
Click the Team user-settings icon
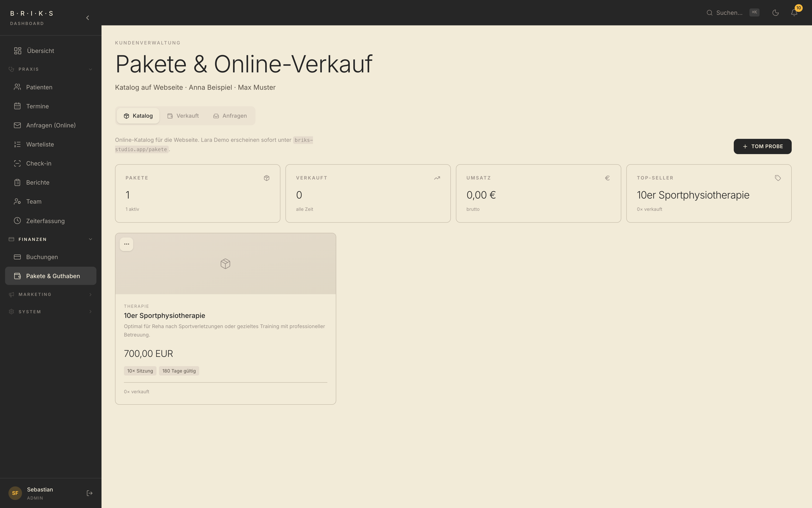tap(18, 202)
